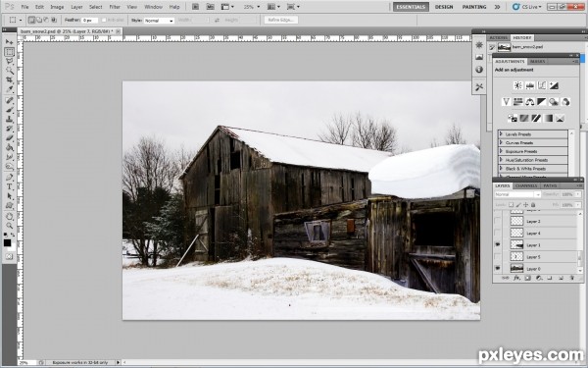Expand Exposure Presets
The height and width of the screenshot is (368, 588).
501,151
